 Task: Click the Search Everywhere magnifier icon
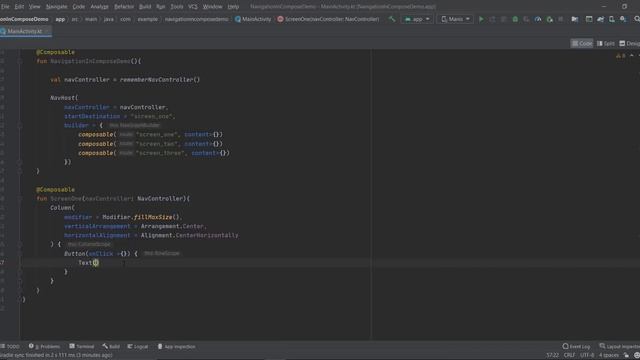click(x=636, y=19)
